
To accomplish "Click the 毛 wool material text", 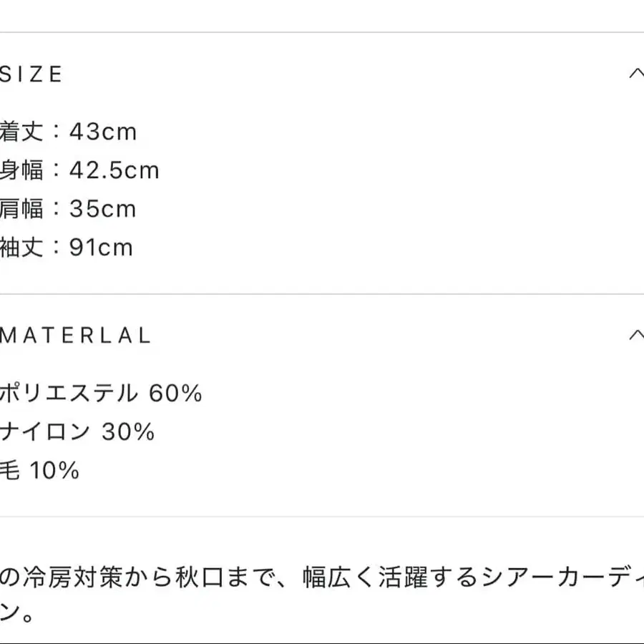I will point(9,470).
